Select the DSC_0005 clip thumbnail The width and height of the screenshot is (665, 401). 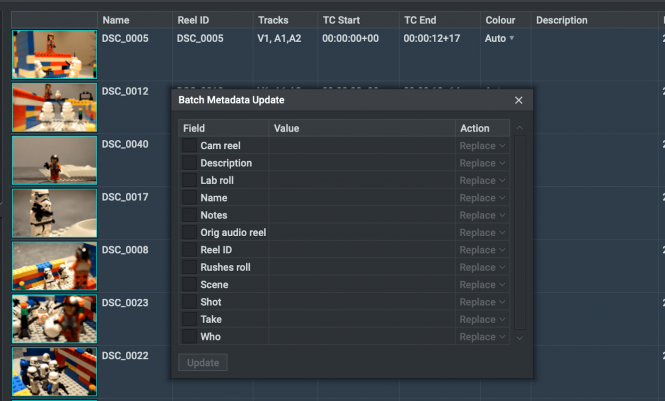point(54,55)
